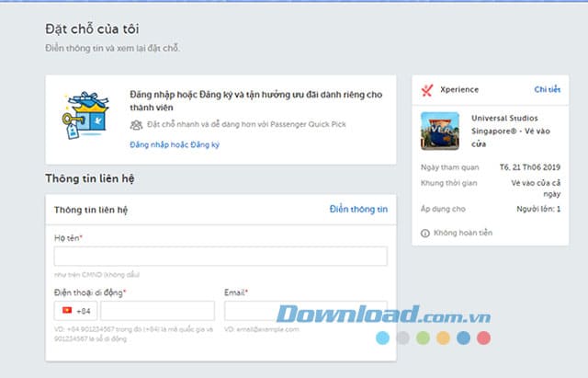Viewport: 588px width, 378px height.
Task: Click the Đặt chỗ nhanh Passenger Quick Pick text
Action: [246, 125]
